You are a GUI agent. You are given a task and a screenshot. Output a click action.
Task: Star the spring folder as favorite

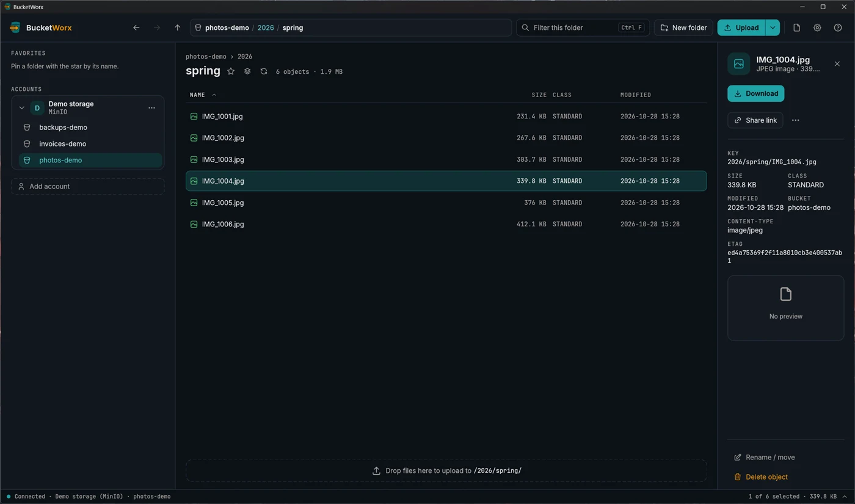(x=231, y=71)
